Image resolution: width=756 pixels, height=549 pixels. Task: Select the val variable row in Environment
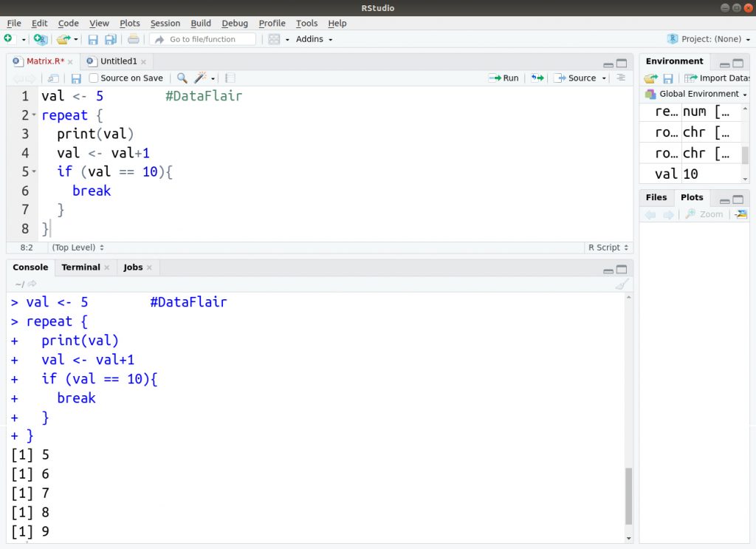pyautogui.click(x=690, y=174)
